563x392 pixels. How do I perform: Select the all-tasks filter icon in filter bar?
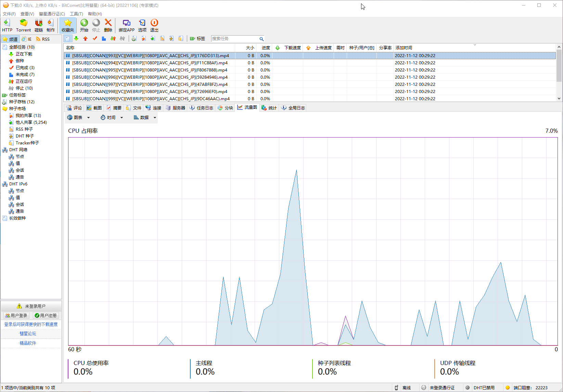(68, 39)
